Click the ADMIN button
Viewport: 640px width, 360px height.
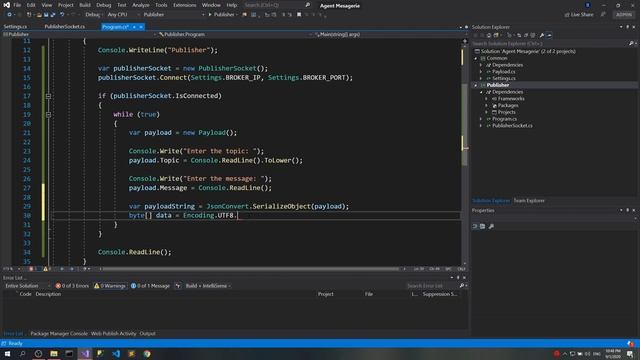(624, 15)
